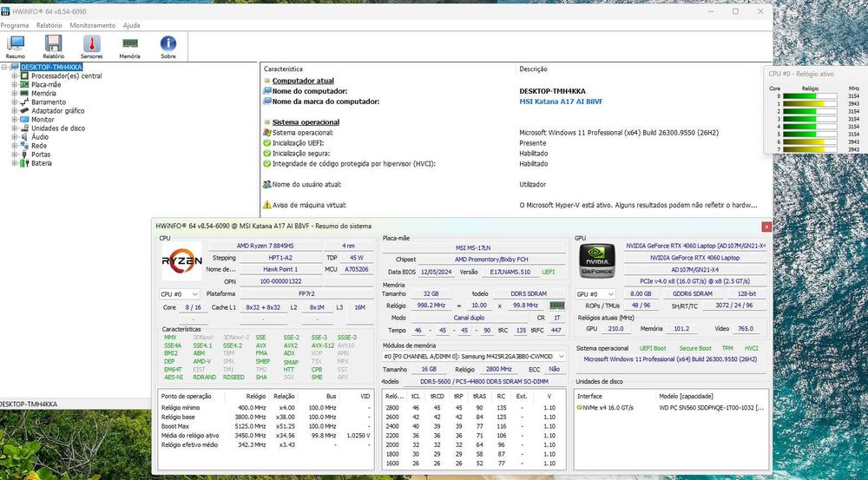
Task: Click the TDP 45 W value
Action: click(x=357, y=258)
